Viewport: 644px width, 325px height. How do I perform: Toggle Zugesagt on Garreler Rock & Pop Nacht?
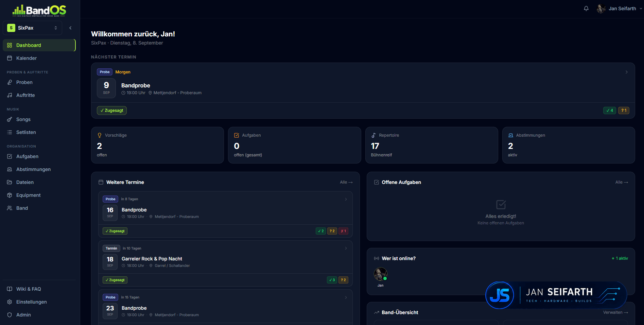(x=115, y=280)
